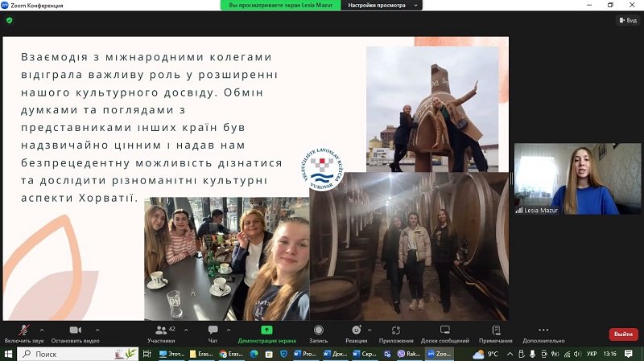Open Chrome window in the taskbar
The height and width of the screenshot is (361, 644).
click(x=230, y=354)
